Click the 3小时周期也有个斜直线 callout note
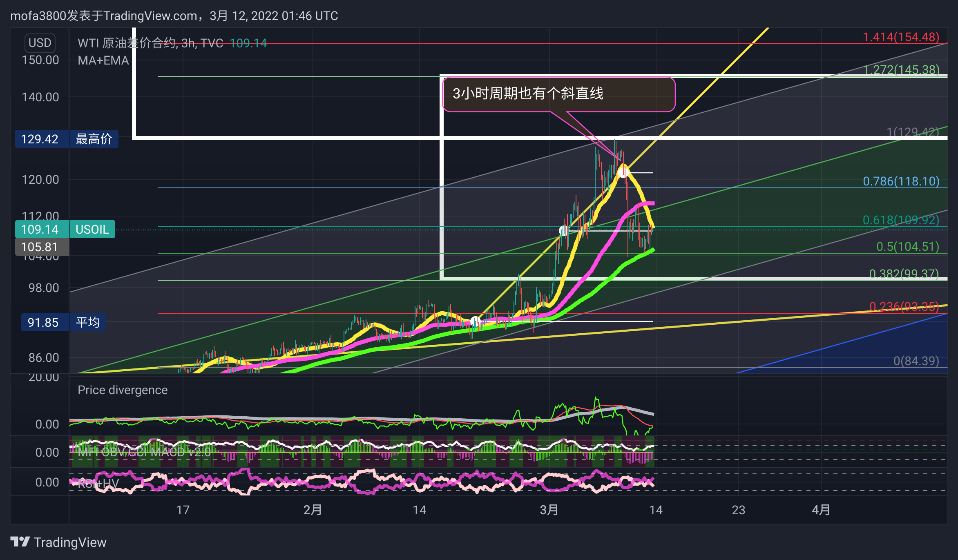The width and height of the screenshot is (958, 560). point(558,94)
